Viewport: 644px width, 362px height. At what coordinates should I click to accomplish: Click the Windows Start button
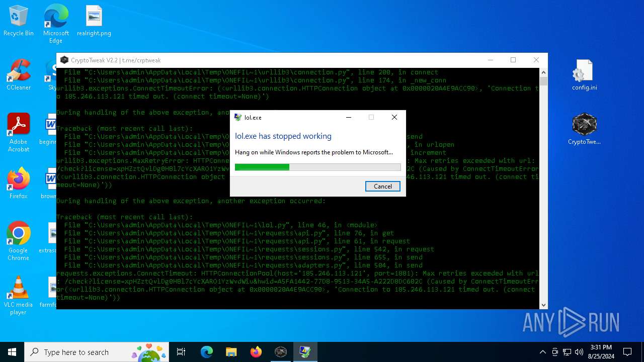12,352
